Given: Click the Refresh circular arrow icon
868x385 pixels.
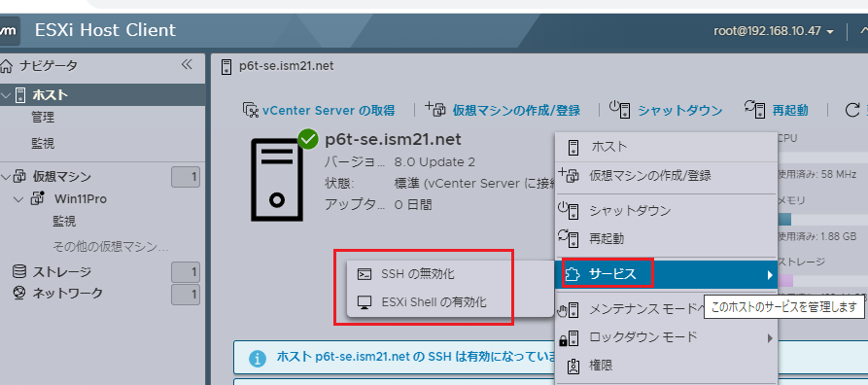Looking at the screenshot, I should click(852, 110).
